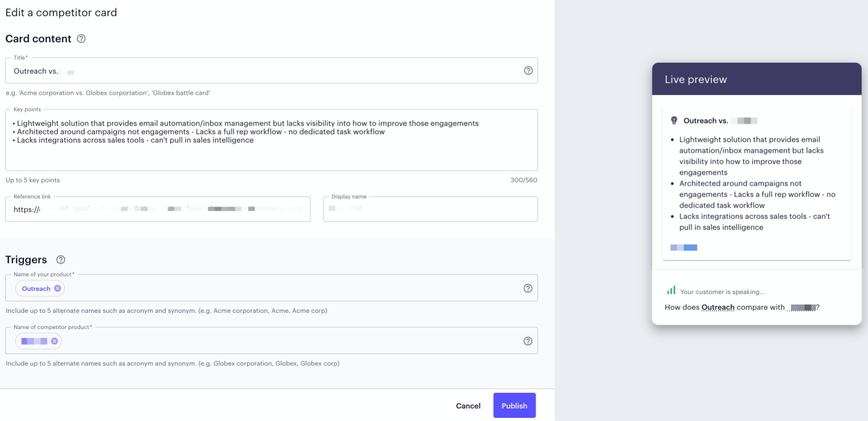Click the Title example hint text
Viewport: 868px width, 421px height.
click(x=108, y=93)
